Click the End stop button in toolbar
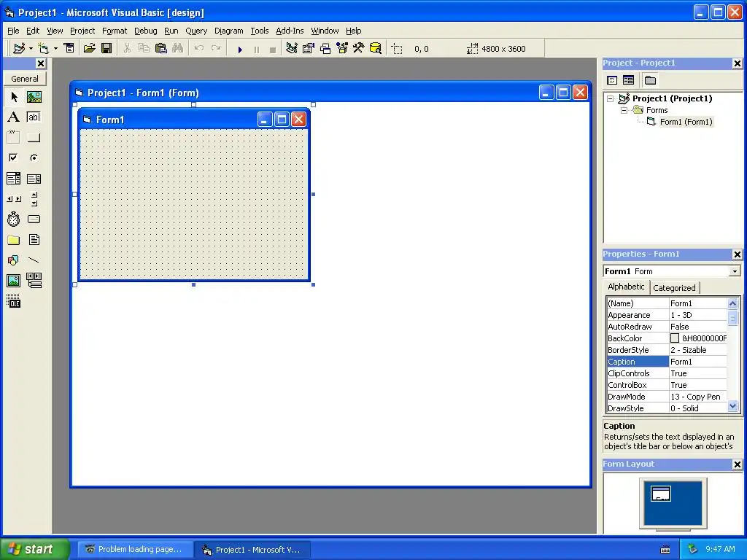This screenshot has width=747, height=560. pos(273,49)
